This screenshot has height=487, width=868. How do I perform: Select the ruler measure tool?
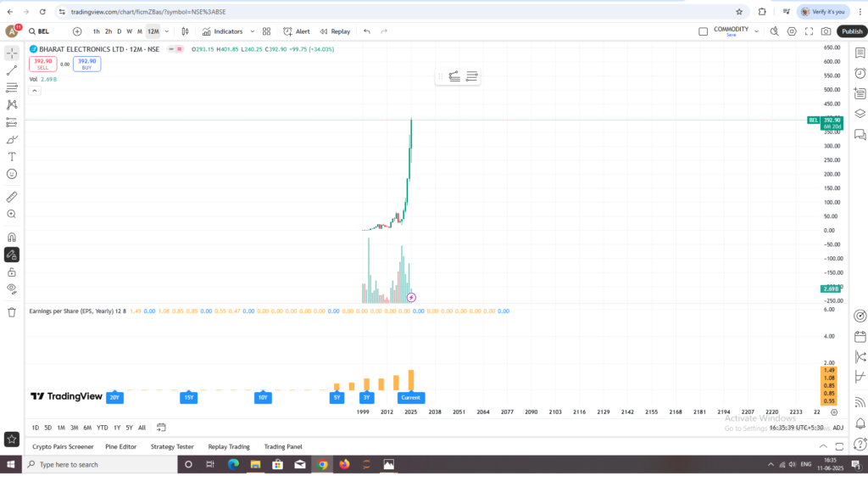click(12, 197)
